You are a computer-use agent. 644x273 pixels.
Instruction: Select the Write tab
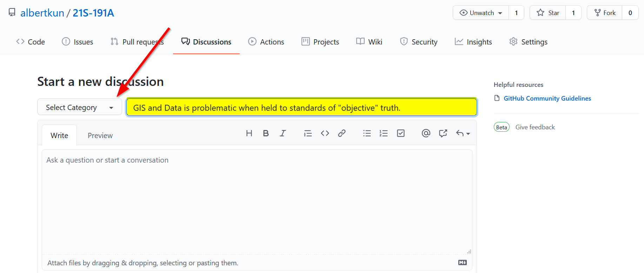(59, 135)
